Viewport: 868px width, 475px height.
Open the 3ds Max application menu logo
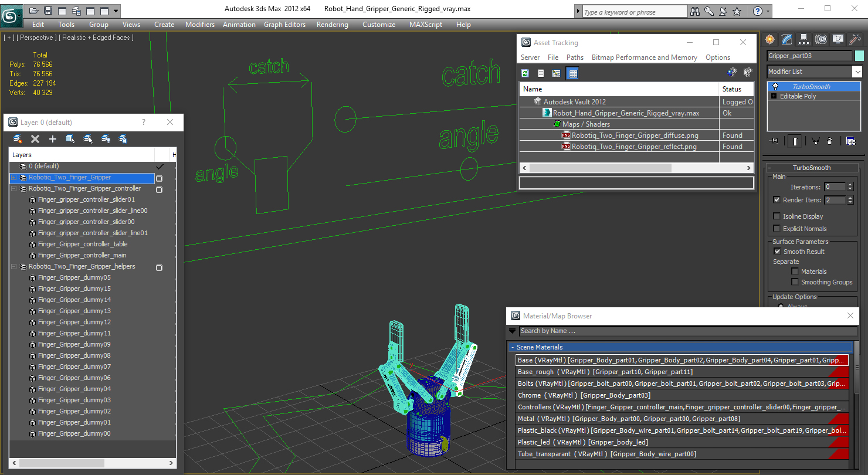11,15
